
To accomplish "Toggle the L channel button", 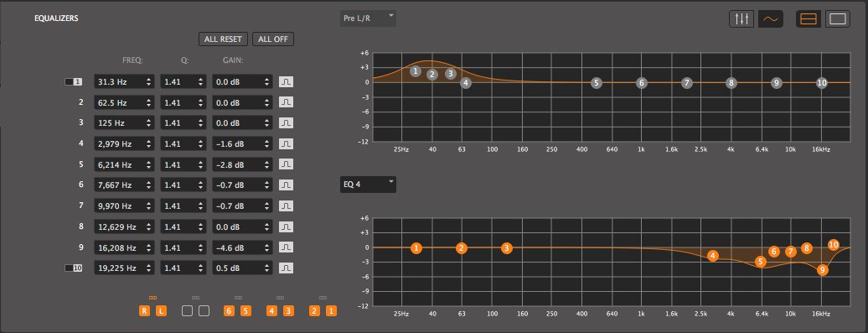I will (x=161, y=311).
